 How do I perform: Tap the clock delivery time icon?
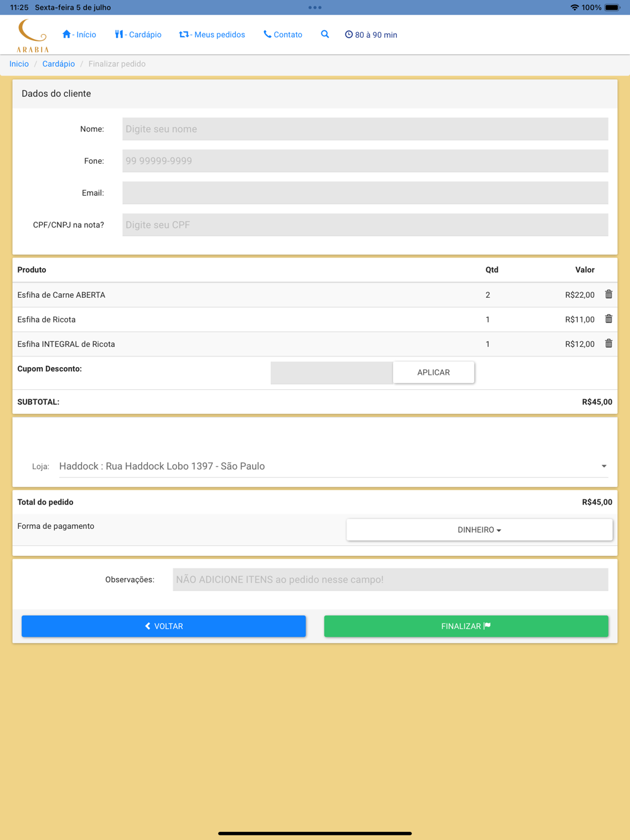pyautogui.click(x=348, y=35)
